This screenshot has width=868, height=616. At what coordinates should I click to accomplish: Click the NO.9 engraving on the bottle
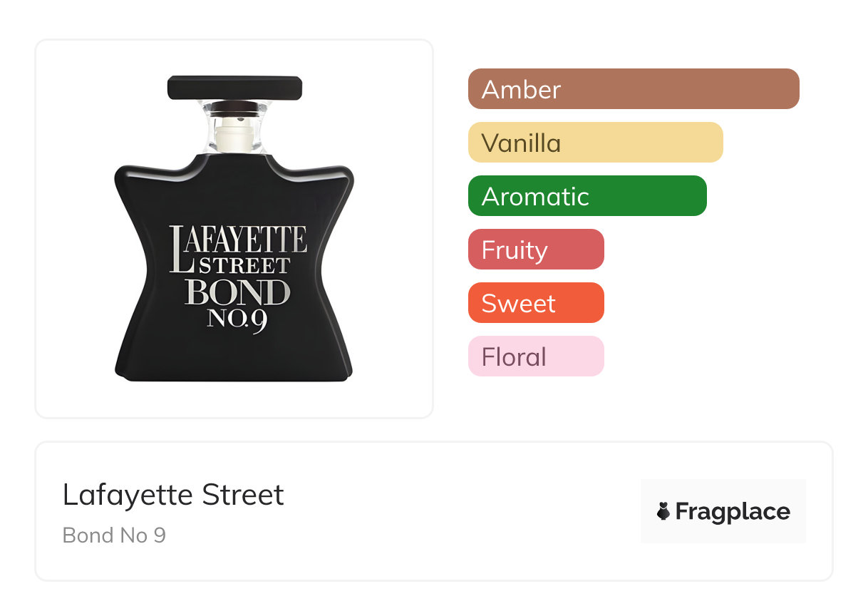(237, 318)
